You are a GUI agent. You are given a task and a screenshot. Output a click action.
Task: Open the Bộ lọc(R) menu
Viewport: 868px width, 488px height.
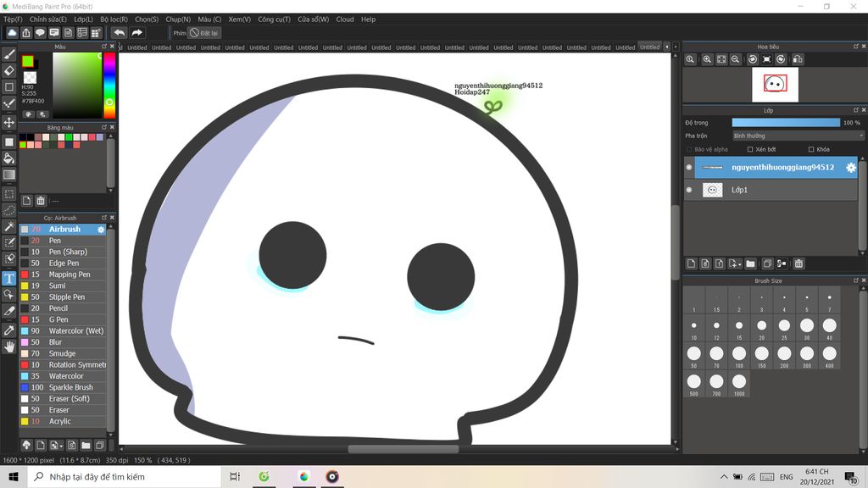click(114, 19)
